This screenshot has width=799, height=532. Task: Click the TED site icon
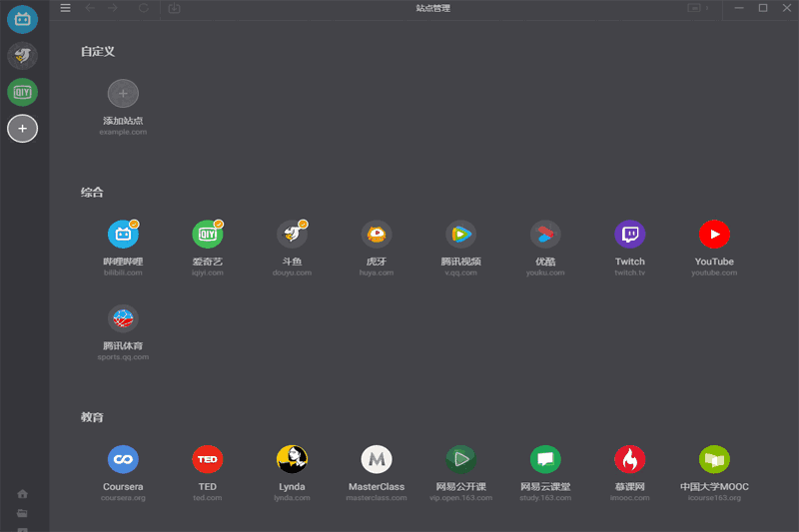click(x=208, y=459)
